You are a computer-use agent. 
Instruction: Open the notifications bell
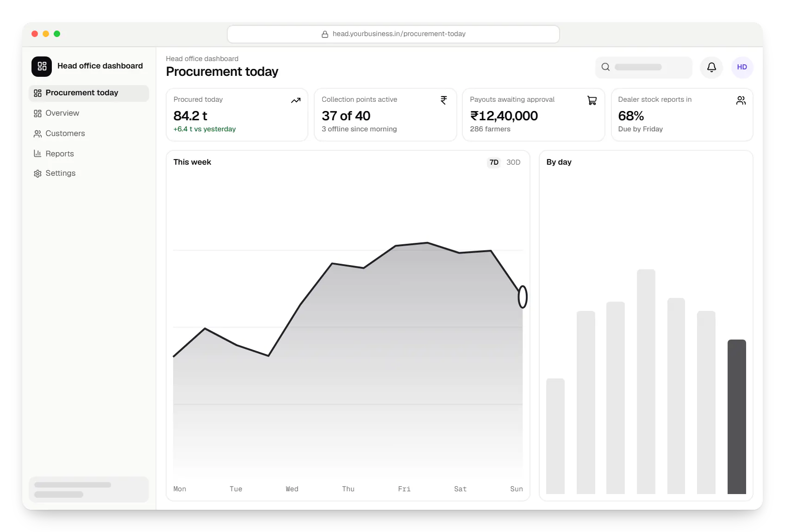[x=711, y=67]
